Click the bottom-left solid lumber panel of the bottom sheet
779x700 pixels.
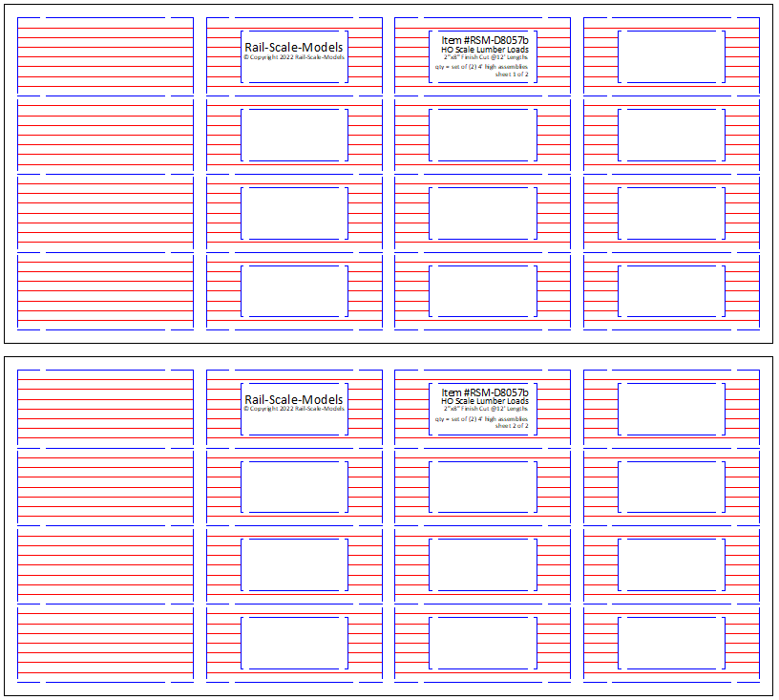(105, 644)
